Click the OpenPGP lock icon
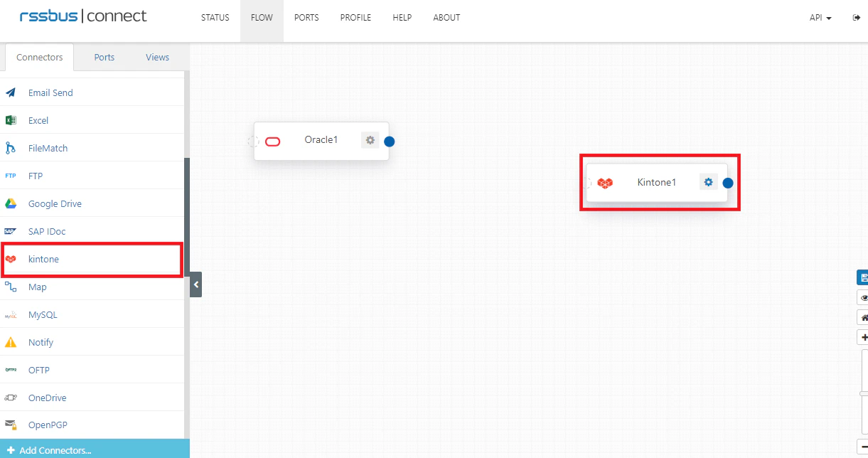Image resolution: width=868 pixels, height=458 pixels. [11, 425]
